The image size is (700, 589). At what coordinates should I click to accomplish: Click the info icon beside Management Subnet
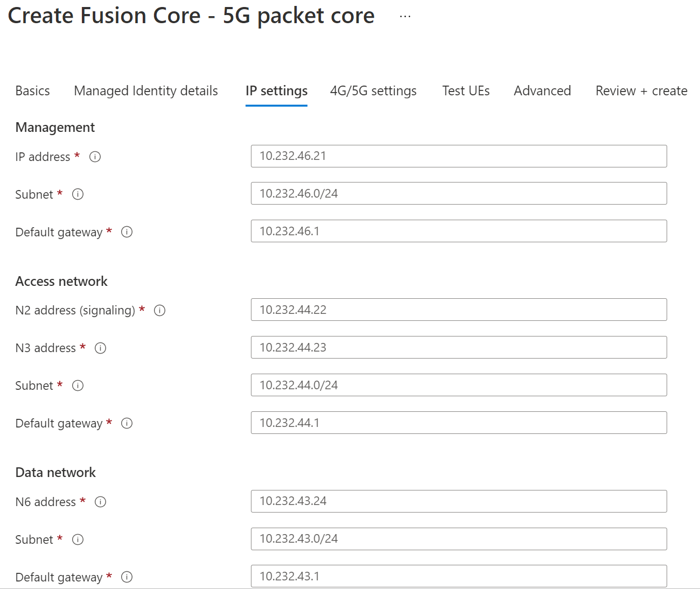[x=78, y=194]
